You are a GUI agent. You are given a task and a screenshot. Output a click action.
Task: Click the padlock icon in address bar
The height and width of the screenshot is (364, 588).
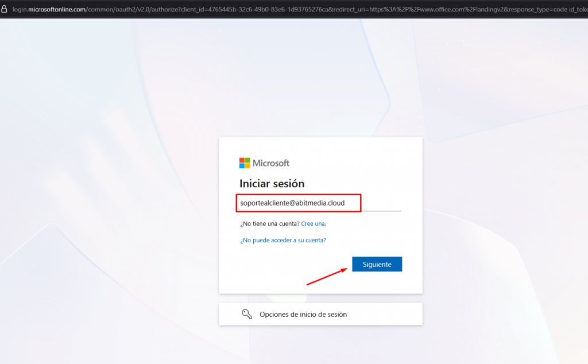point(5,9)
